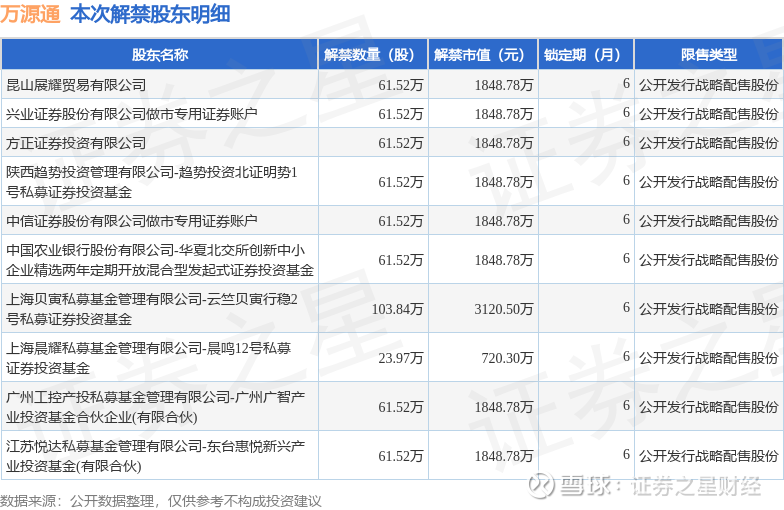Click 公开发行战略配售股份 in 昆山展耀贸易 row

pos(709,85)
